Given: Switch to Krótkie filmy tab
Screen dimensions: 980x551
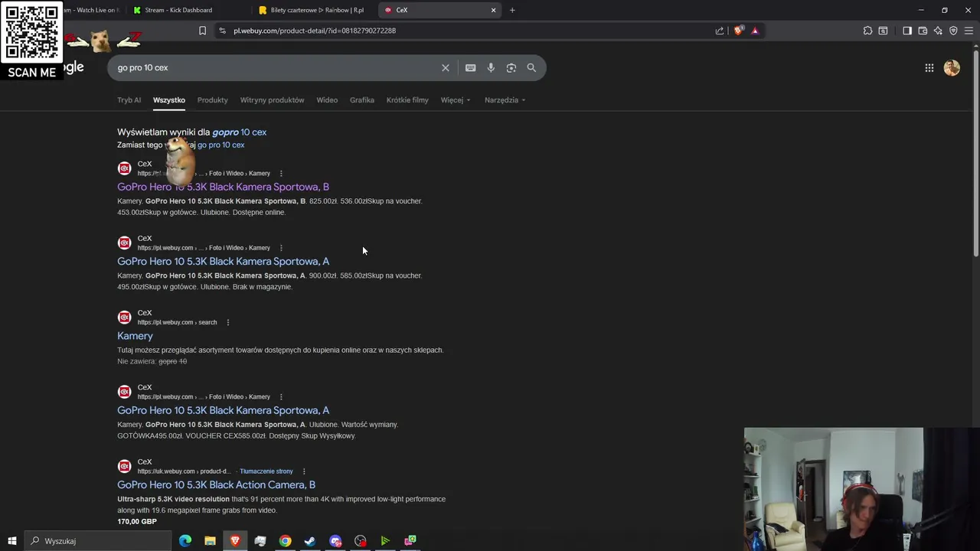Looking at the screenshot, I should [407, 100].
